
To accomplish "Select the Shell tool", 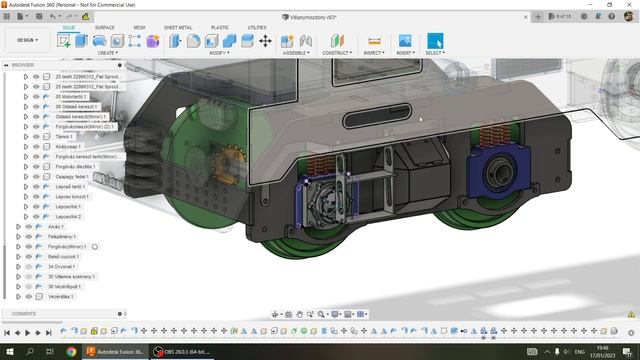I will tap(211, 41).
